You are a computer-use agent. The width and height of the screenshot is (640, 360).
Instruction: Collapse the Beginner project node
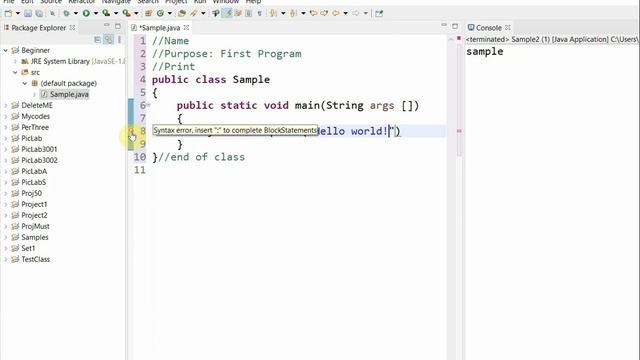[x=6, y=50]
